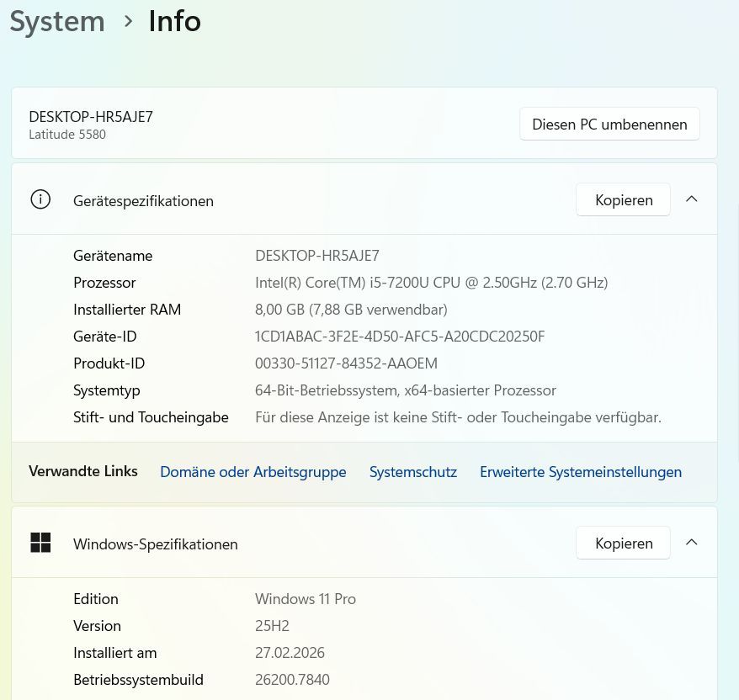Click the Geräte-ID value starting with 1CD1ABAC
Screen dimensions: 739x700
pyautogui.click(x=400, y=337)
